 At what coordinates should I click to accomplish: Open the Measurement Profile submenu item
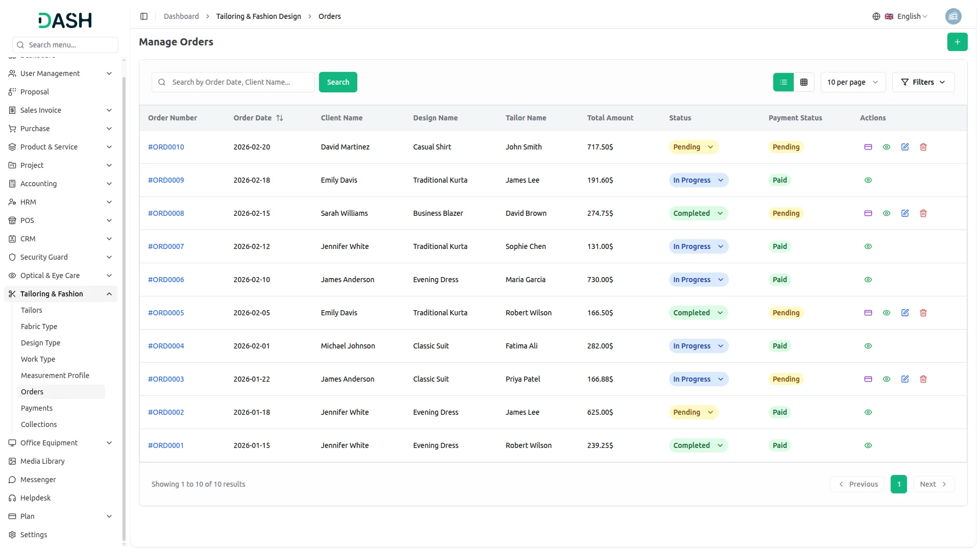click(x=55, y=375)
